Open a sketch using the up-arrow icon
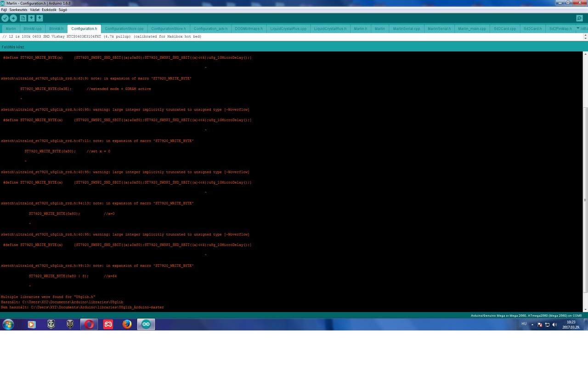Screen dimensions: 588x376 [x=31, y=18]
